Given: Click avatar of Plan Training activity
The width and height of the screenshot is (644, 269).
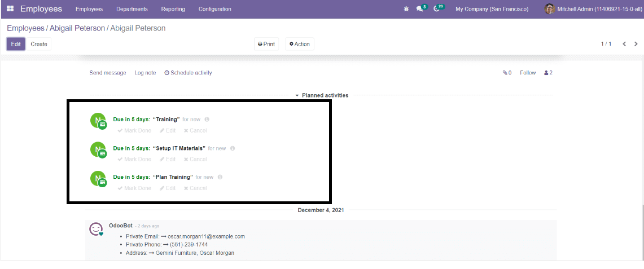Looking at the screenshot, I should pos(98,178).
